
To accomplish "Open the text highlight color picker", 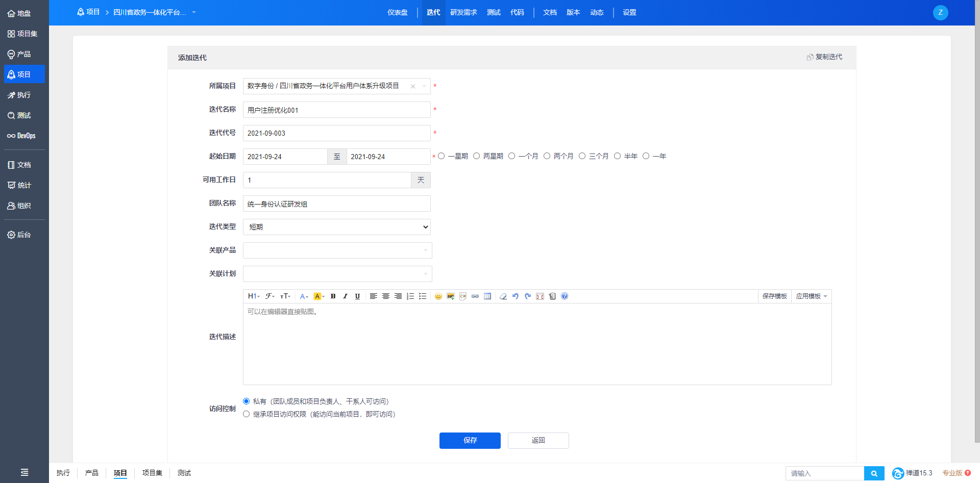I will [318, 296].
